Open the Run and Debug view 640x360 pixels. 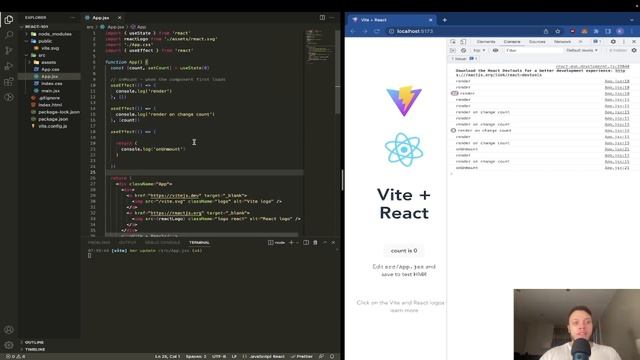point(9,66)
